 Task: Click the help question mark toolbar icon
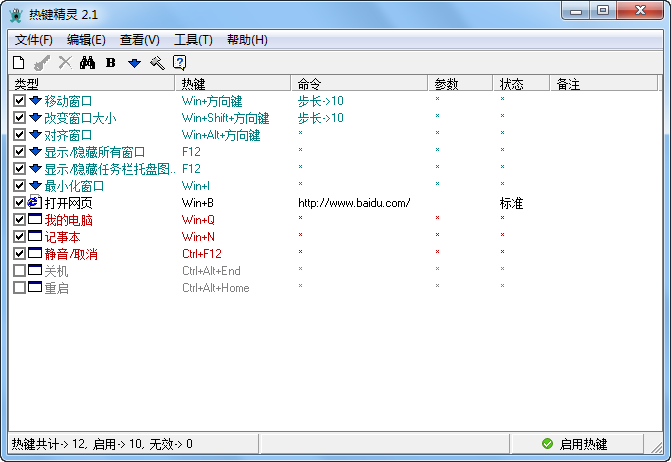pos(179,63)
